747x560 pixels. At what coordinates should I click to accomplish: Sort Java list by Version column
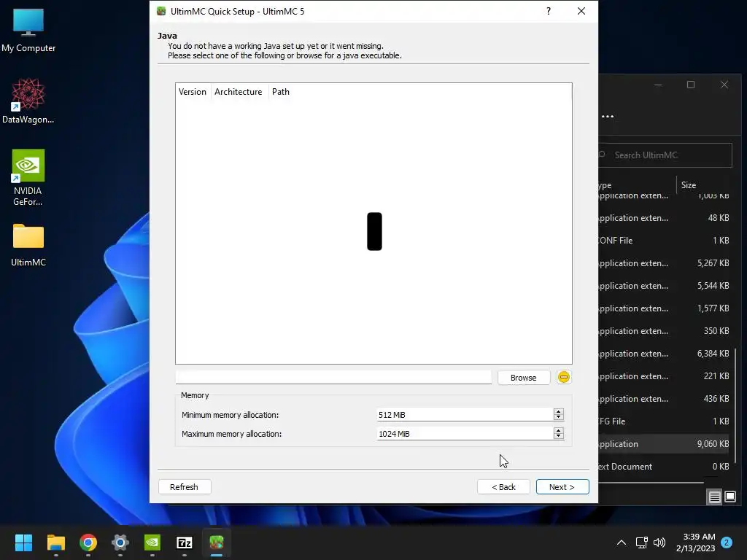point(193,92)
